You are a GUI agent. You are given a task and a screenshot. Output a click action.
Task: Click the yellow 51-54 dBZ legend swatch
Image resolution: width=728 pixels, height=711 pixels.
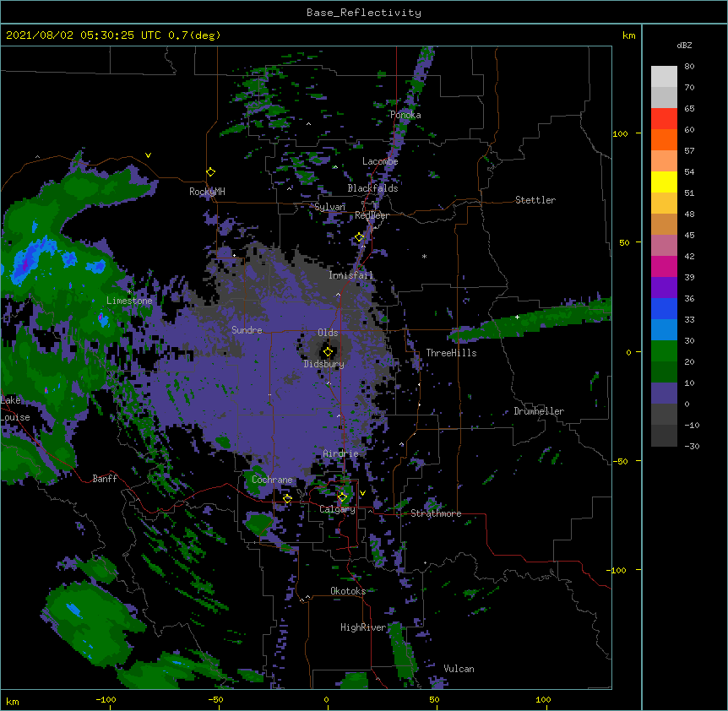click(x=664, y=182)
